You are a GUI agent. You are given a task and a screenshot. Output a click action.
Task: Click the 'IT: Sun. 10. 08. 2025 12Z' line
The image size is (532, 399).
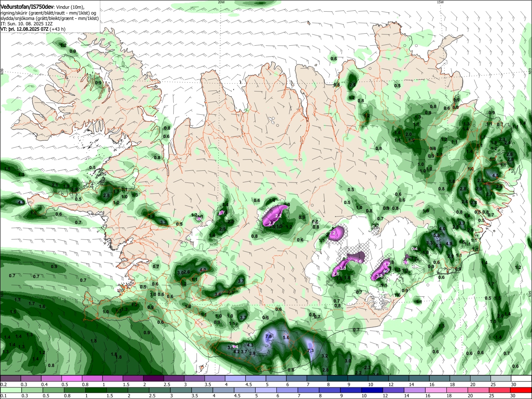pos(26,24)
